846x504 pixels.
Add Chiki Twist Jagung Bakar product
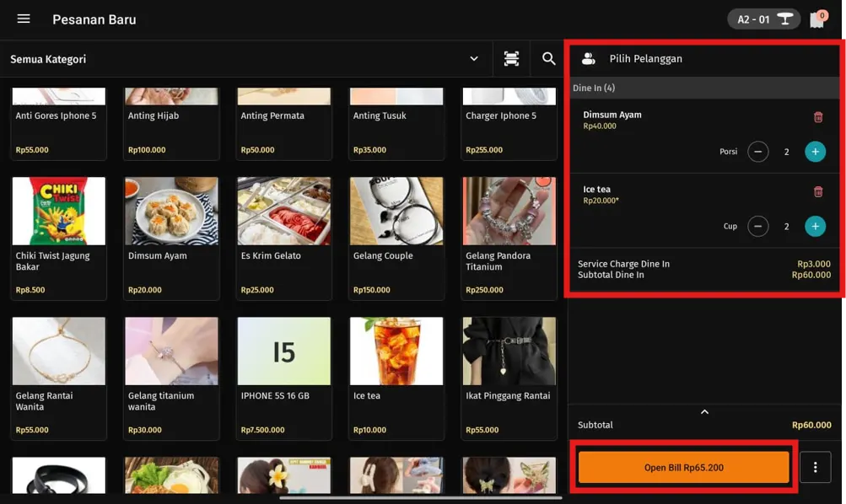click(x=58, y=237)
